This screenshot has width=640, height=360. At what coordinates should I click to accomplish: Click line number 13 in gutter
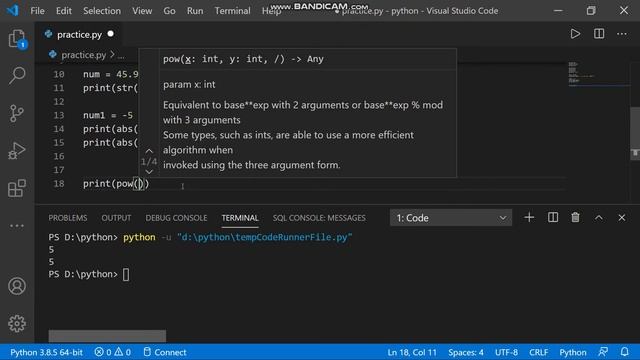coord(59,115)
